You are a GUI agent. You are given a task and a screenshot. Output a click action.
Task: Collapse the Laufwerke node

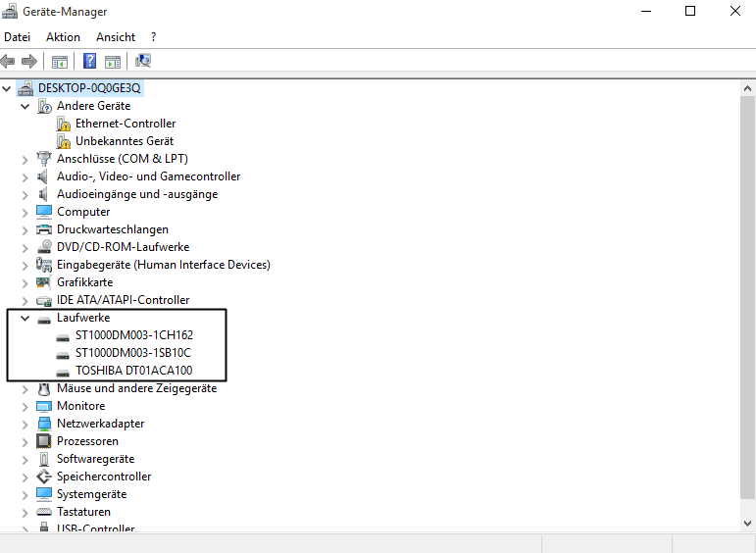(x=25, y=319)
